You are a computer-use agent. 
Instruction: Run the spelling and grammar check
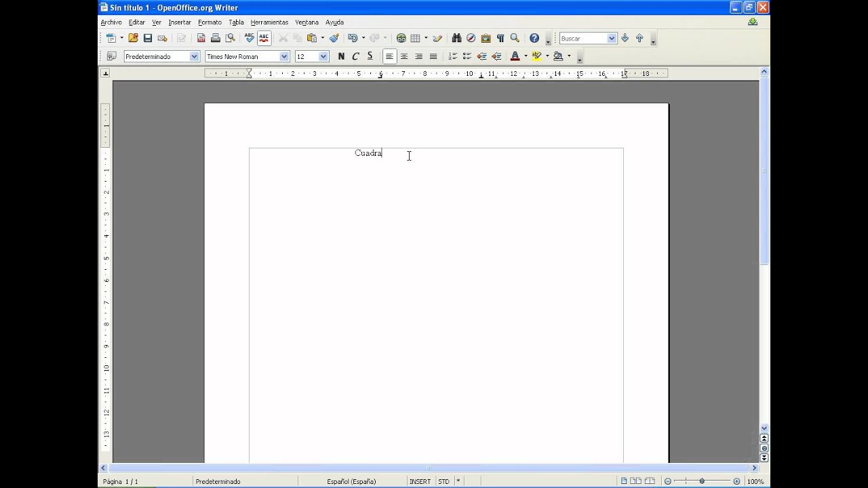pos(250,39)
